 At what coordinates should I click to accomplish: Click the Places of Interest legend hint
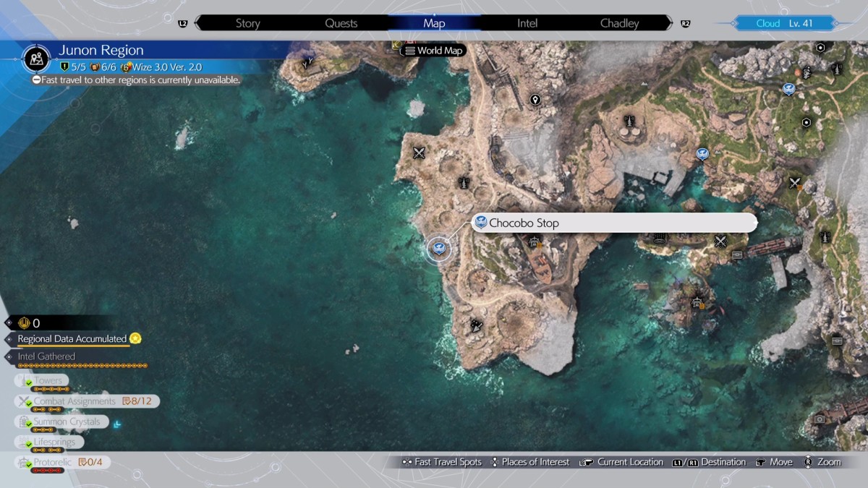[530, 462]
